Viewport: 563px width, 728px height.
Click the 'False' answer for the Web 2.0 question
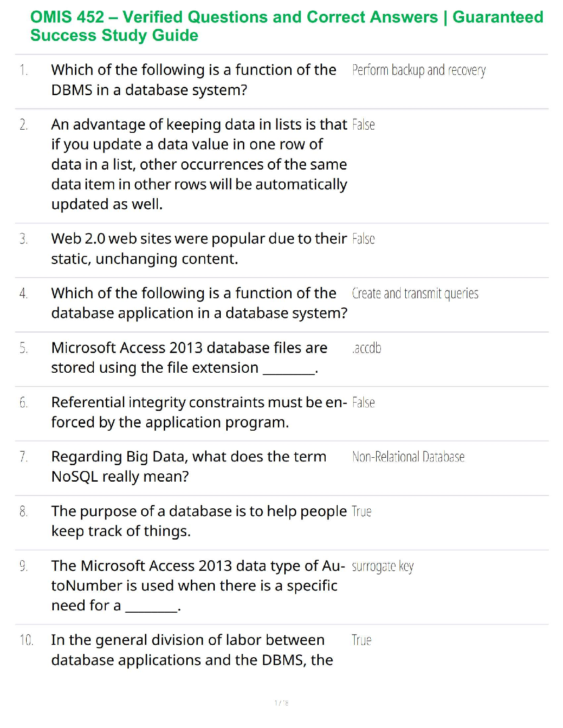(x=363, y=239)
